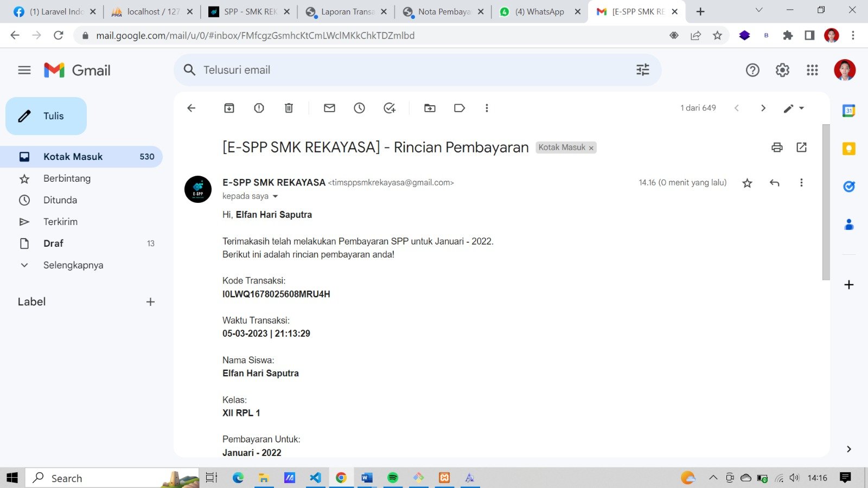Delete the email with the trash icon

pyautogui.click(x=289, y=108)
